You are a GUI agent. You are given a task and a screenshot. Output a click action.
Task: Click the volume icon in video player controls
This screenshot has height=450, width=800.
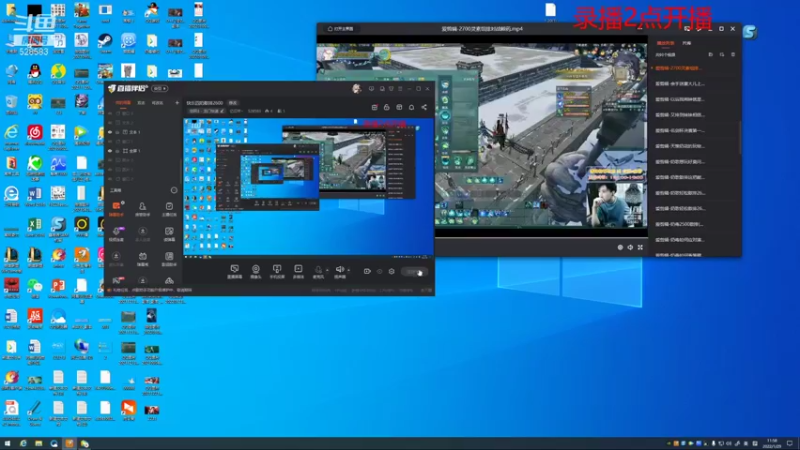click(630, 247)
